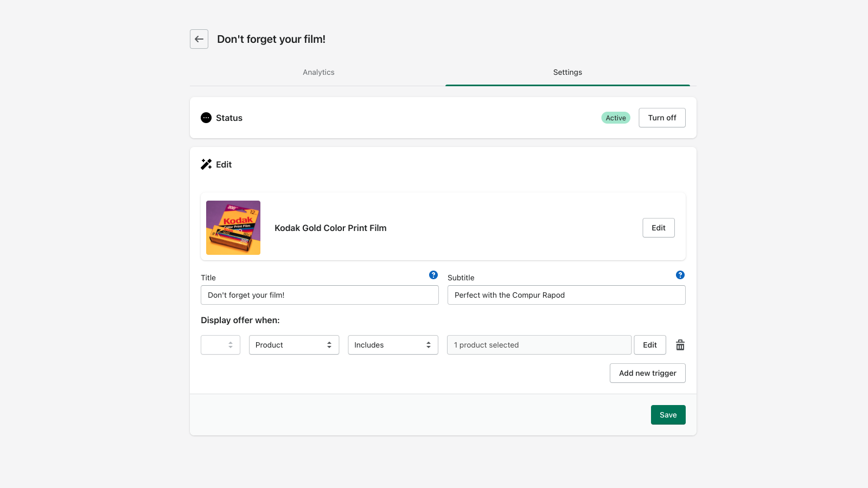Select the Subtitle field reading Perfect with the Compur Rapod
This screenshot has height=488, width=868.
click(566, 295)
